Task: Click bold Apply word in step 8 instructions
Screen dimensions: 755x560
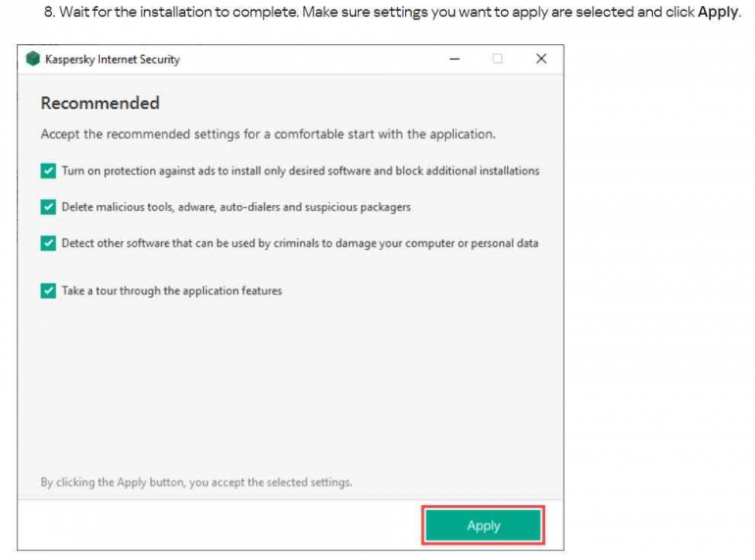Action: [x=718, y=12]
